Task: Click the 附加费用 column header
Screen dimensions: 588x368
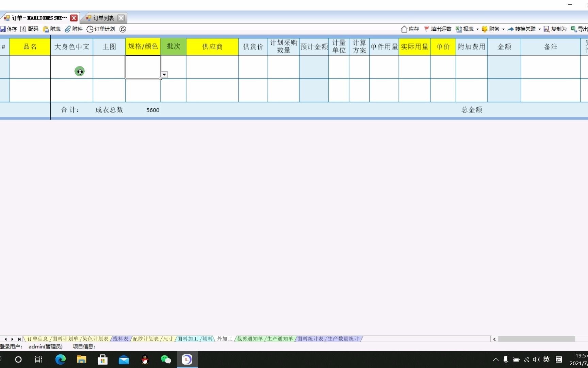Action: coord(472,47)
